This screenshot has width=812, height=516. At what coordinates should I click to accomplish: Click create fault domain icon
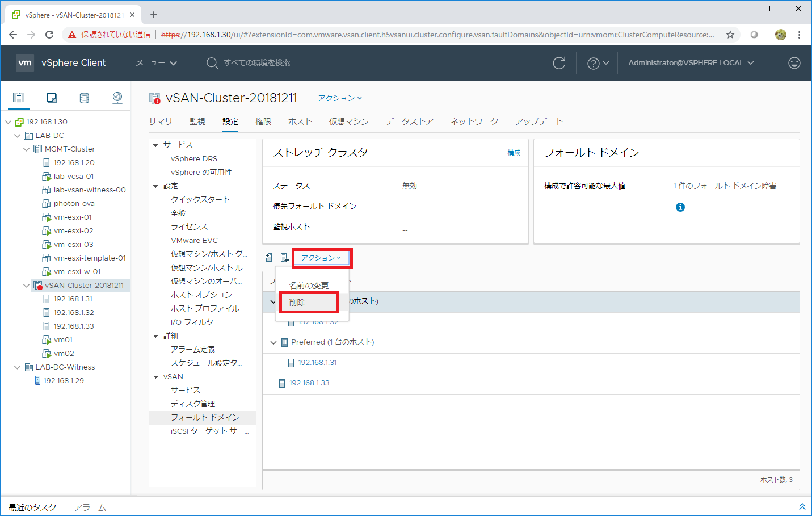[269, 258]
